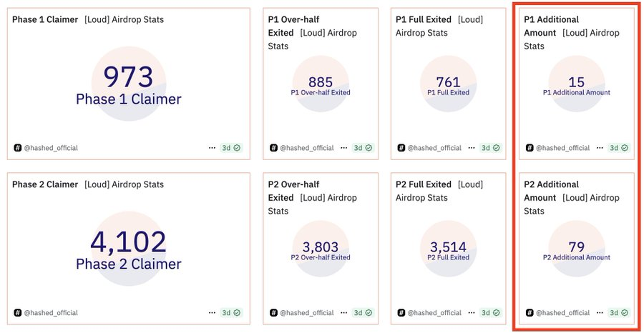Click the 79 P2 Additional Amount counter
The image size is (644, 333).
click(576, 247)
